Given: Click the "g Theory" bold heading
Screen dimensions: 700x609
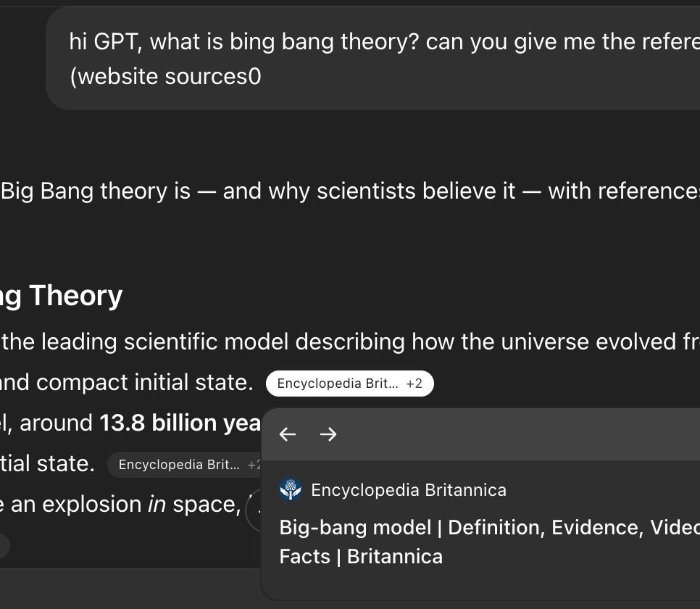Looking at the screenshot, I should pos(64,296).
